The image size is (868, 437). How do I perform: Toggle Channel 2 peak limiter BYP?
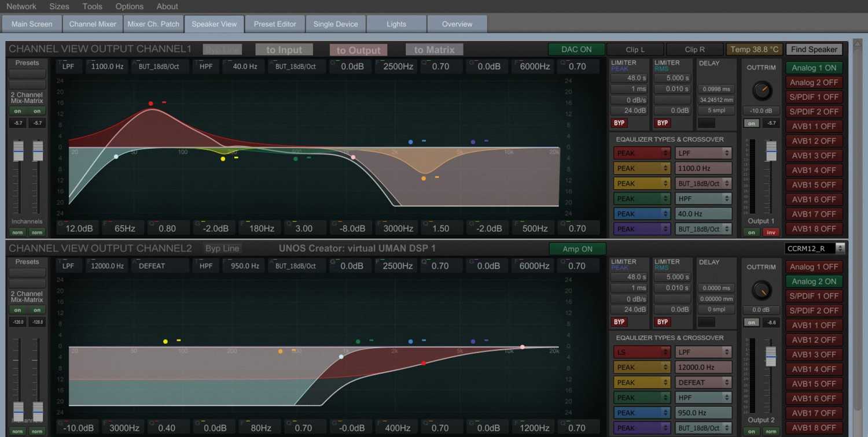(x=619, y=322)
